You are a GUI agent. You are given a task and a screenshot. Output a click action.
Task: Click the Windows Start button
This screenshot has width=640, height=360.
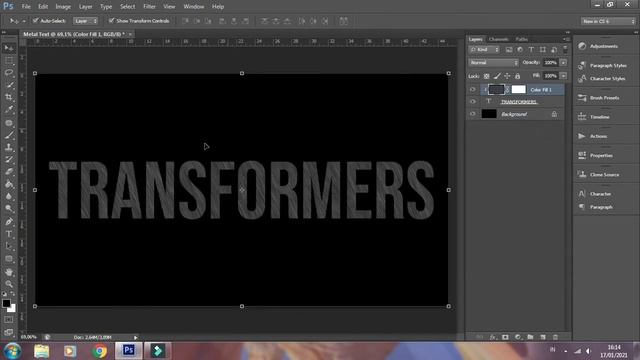coord(13,351)
